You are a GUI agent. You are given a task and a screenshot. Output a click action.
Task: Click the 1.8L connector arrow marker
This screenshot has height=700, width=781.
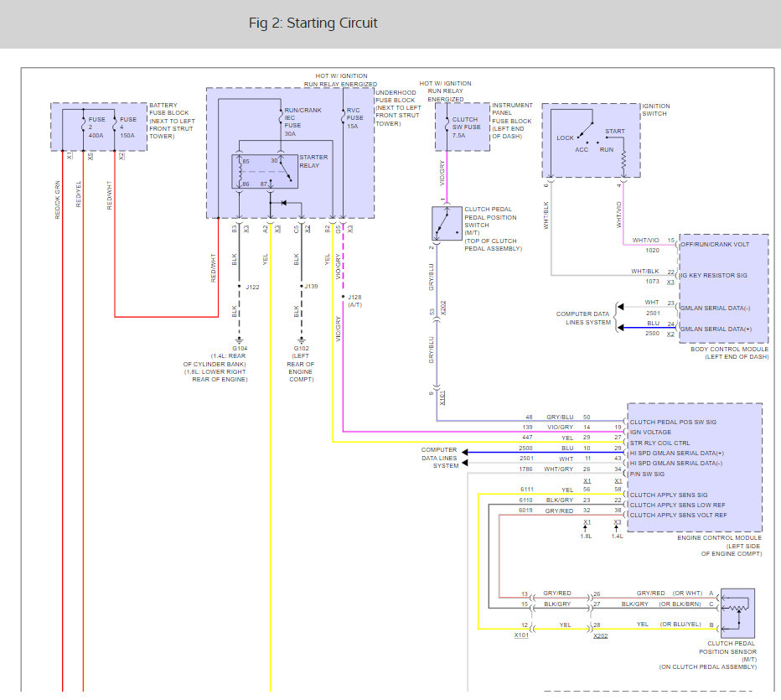[586, 529]
